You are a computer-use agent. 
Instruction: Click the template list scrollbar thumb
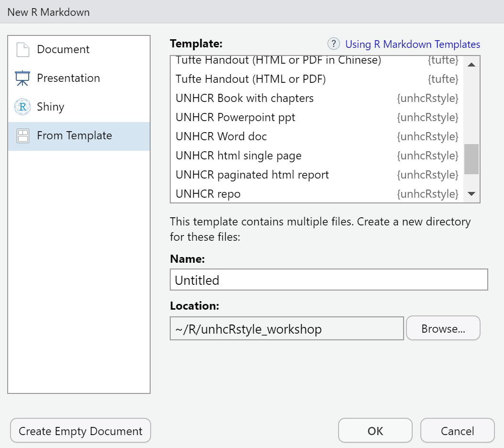pos(471,159)
